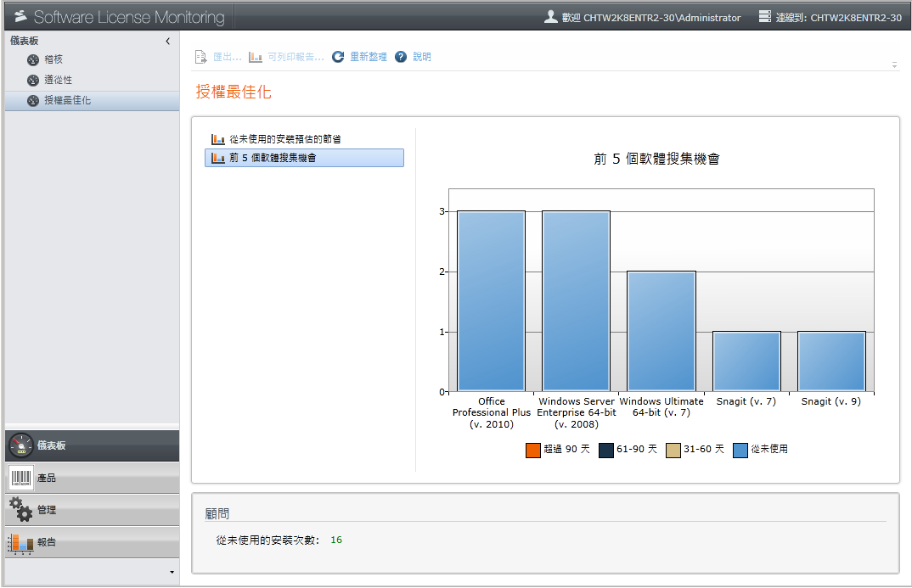Image resolution: width=912 pixels, height=588 pixels.
Task: Select the 前 5 個軟體搜集機會 chart entry
Action: point(304,158)
